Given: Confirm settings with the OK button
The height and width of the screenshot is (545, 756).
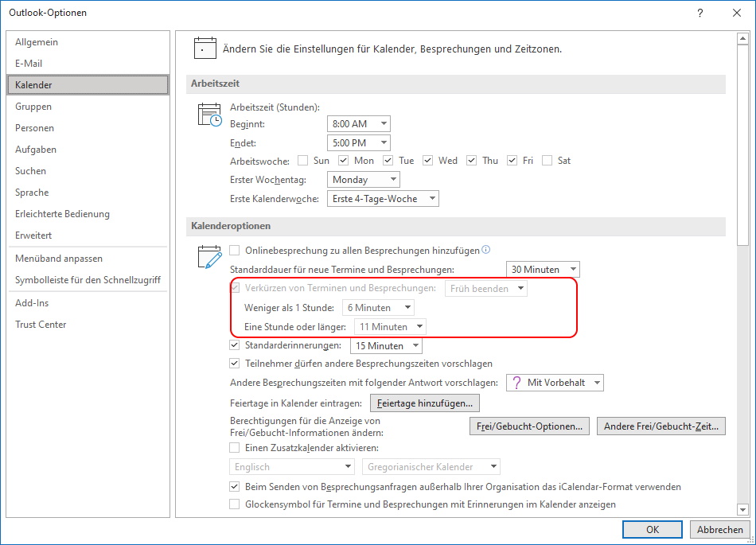Looking at the screenshot, I should (x=653, y=529).
